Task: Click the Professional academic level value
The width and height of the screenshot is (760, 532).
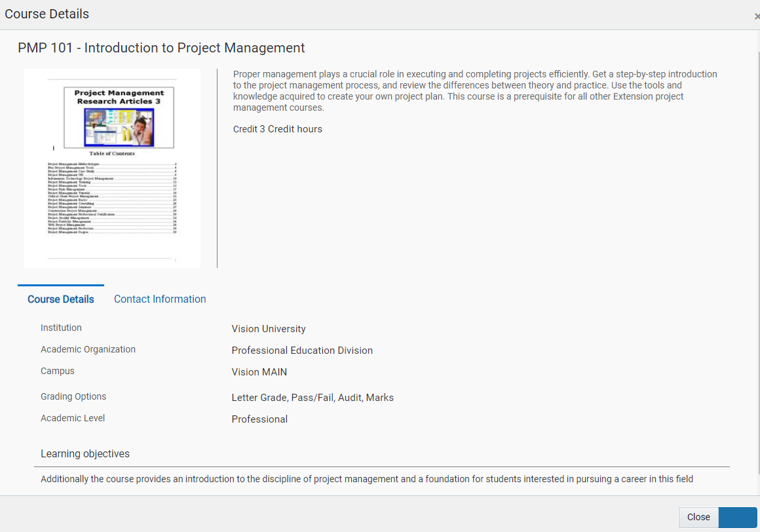Action: point(259,419)
